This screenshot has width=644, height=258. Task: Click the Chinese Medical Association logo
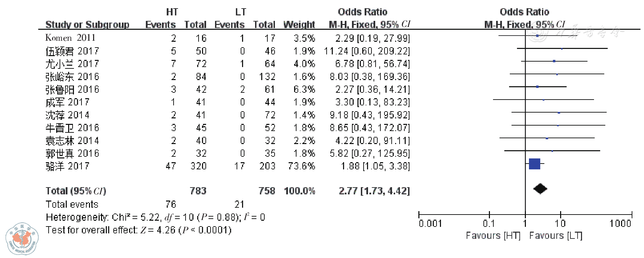click(x=22, y=239)
